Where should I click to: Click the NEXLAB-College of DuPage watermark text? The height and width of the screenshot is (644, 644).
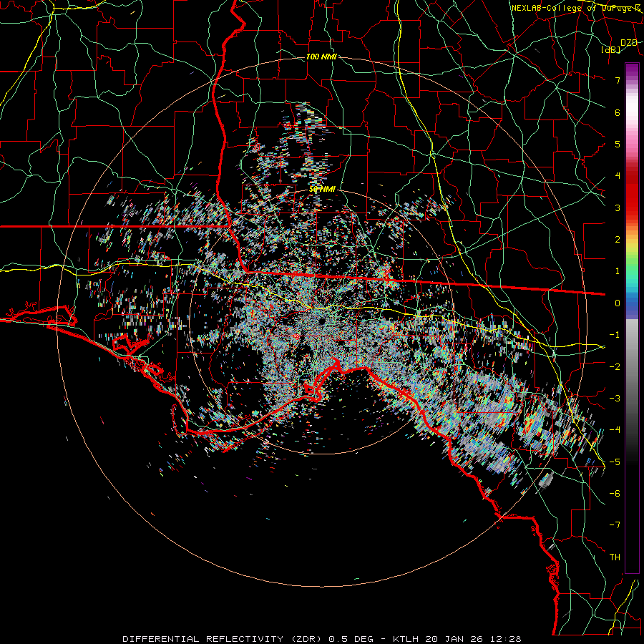[x=575, y=8]
